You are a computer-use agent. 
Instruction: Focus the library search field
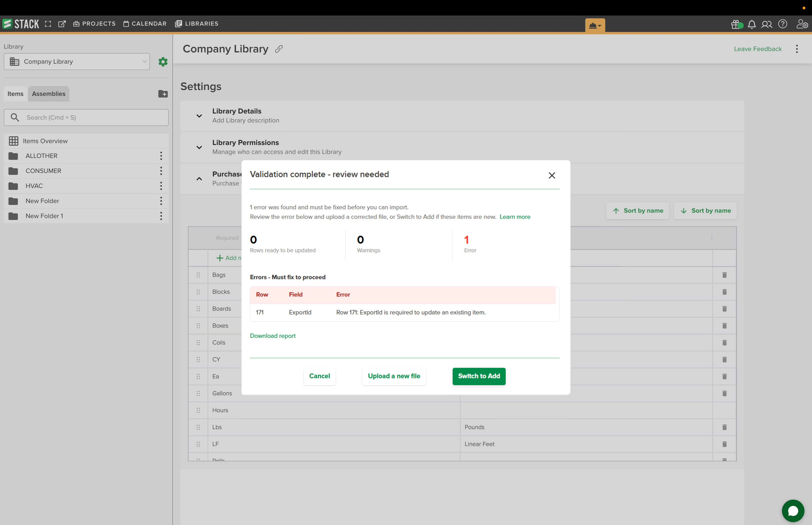point(86,118)
